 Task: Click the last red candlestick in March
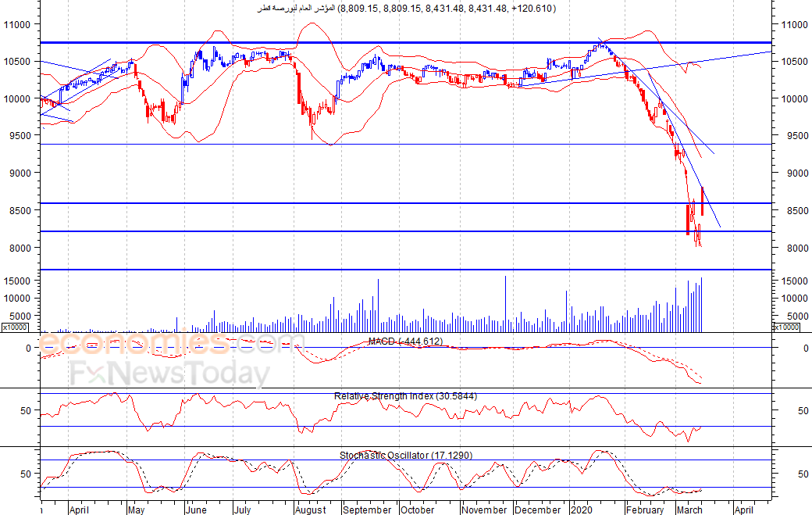[x=702, y=202]
